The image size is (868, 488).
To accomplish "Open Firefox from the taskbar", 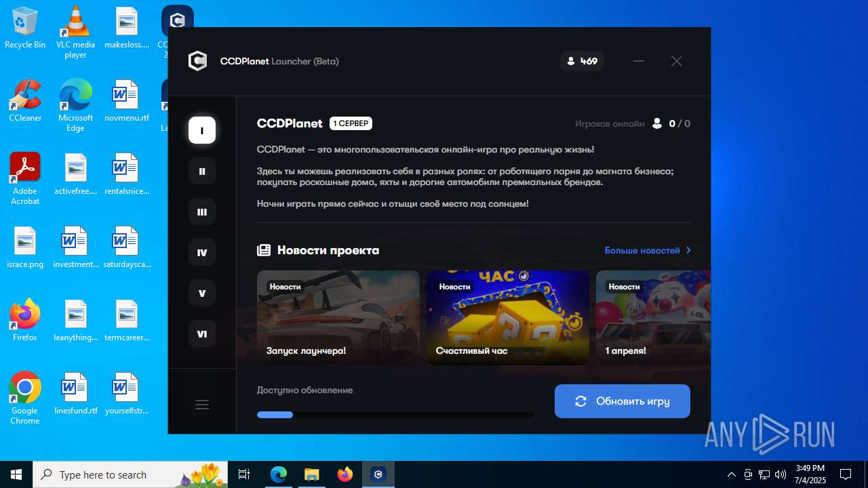I will pyautogui.click(x=345, y=474).
